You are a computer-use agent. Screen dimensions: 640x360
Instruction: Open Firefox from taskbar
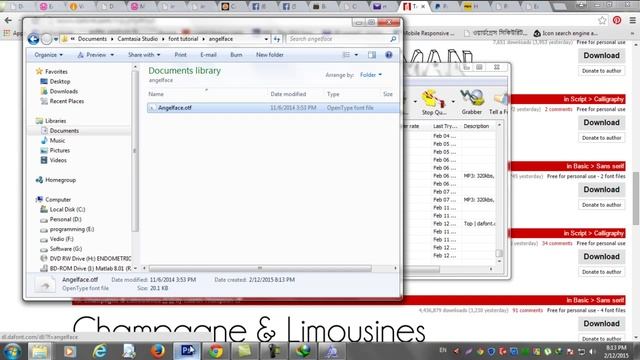(x=158, y=351)
